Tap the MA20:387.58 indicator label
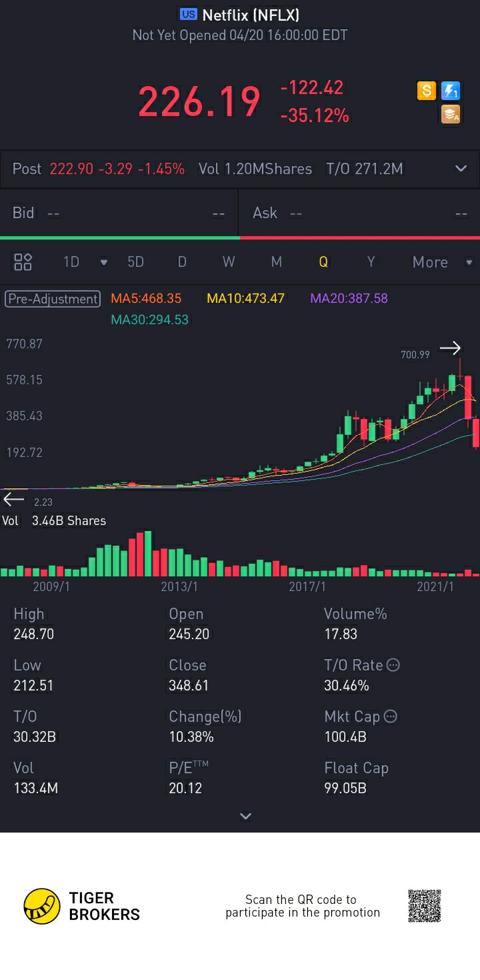Screen dimensions: 480x980 (349, 298)
